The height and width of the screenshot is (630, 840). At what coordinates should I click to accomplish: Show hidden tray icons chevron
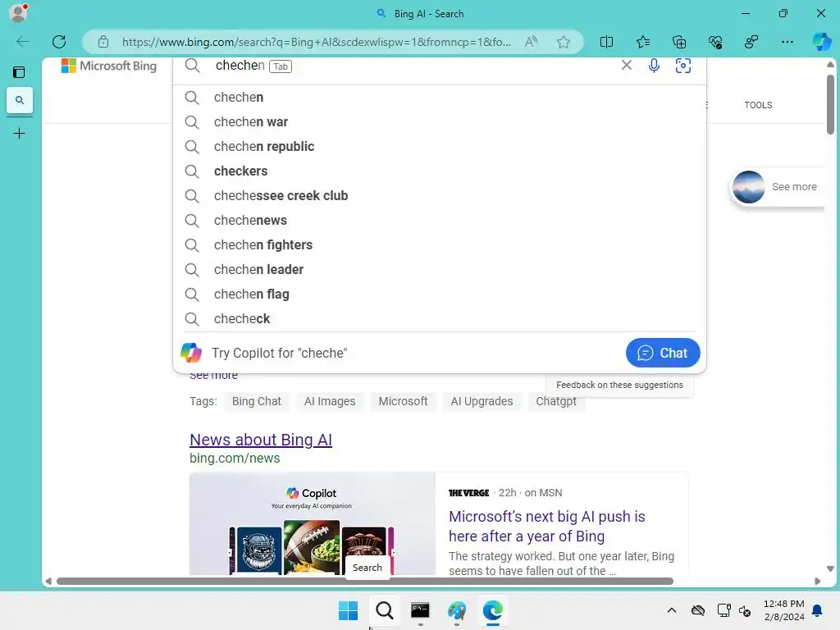[671, 610]
